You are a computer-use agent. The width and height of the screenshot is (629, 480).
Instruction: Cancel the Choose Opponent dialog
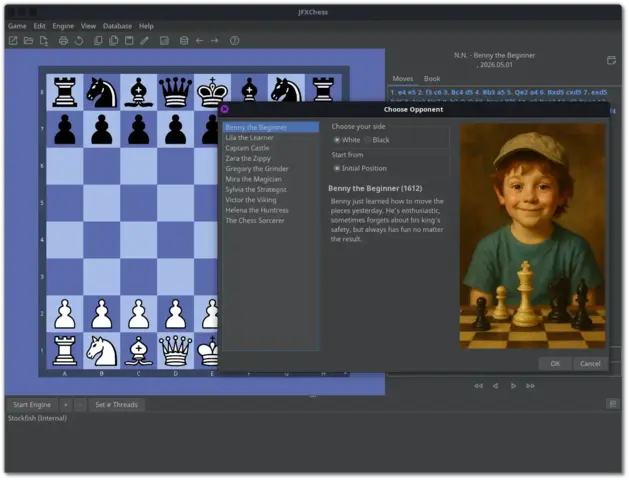(590, 364)
